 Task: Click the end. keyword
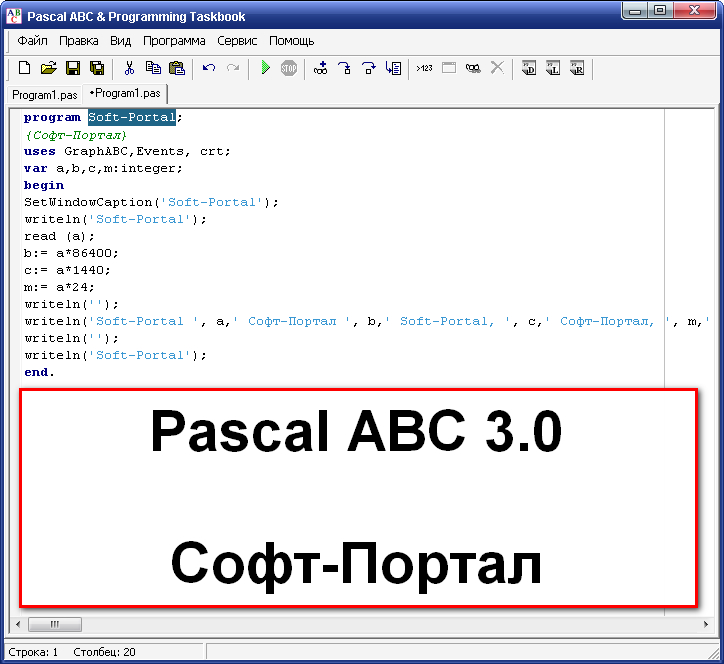coord(39,372)
